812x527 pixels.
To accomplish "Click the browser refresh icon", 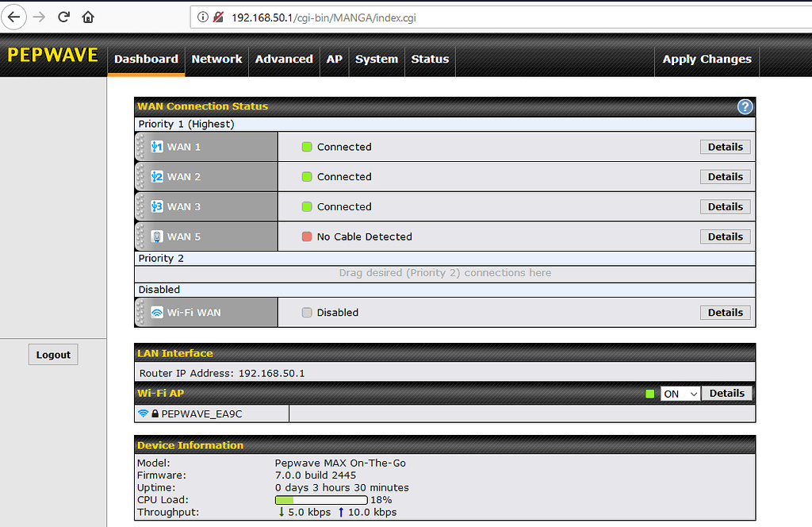I will [63, 16].
